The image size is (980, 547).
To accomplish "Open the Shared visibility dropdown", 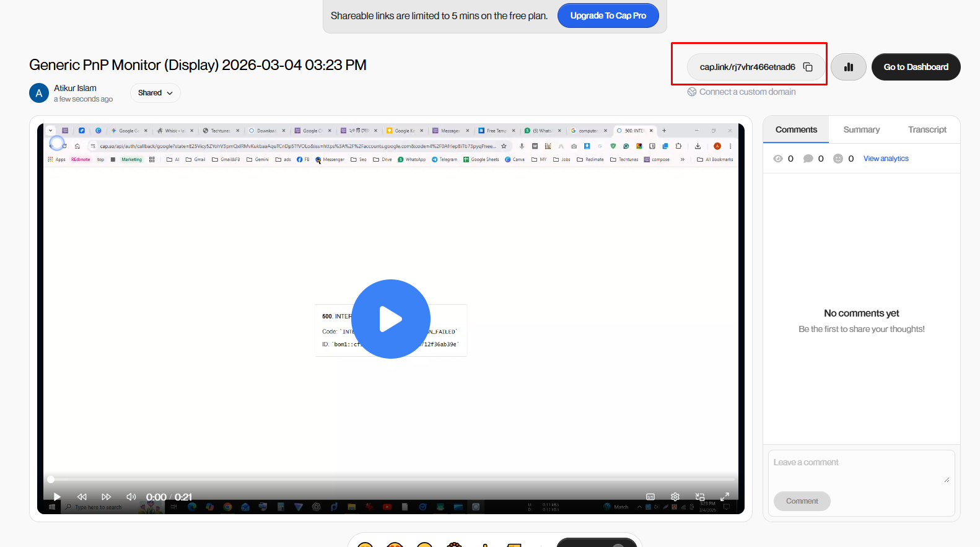I will 155,93.
